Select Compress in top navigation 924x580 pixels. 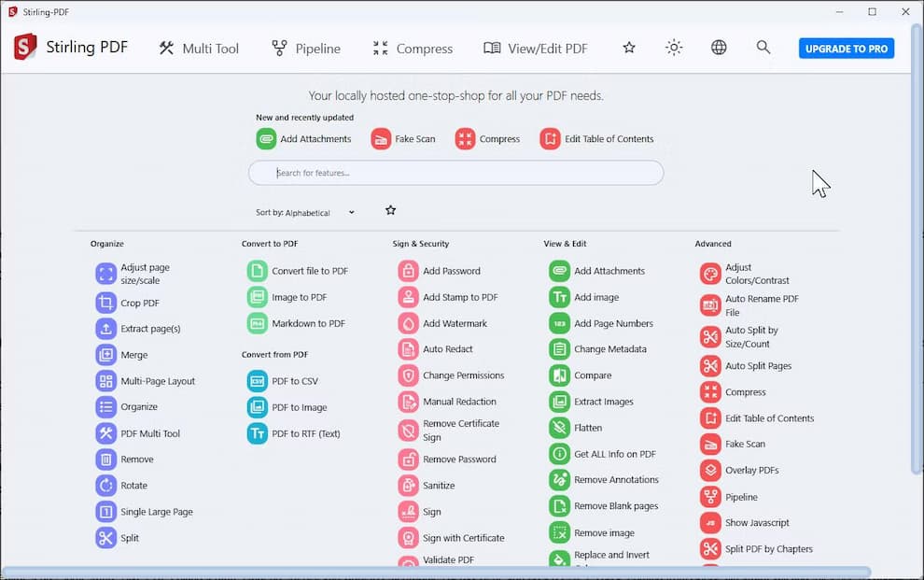pos(413,49)
